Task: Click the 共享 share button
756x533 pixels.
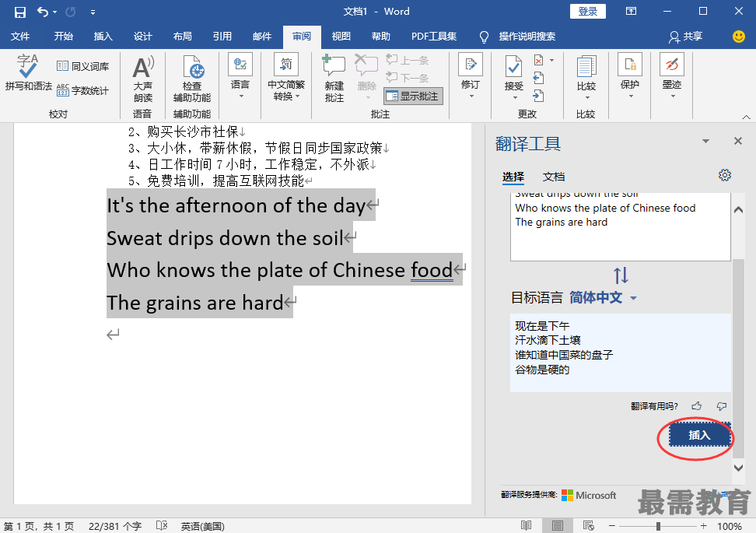Action: (685, 36)
